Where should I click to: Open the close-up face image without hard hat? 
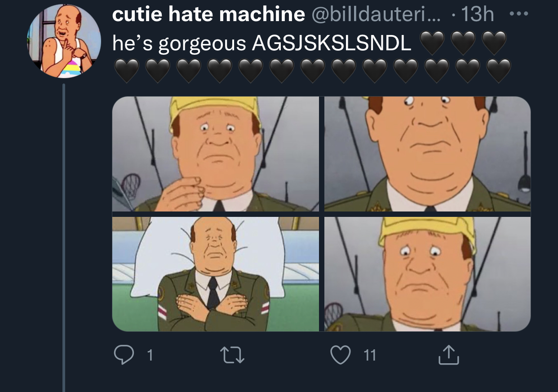click(427, 154)
